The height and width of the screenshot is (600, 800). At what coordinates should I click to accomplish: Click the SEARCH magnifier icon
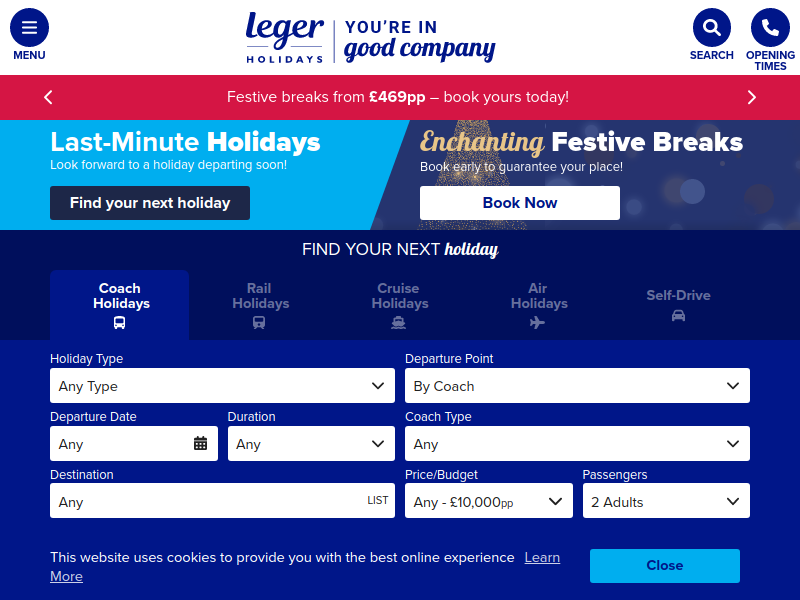click(712, 28)
